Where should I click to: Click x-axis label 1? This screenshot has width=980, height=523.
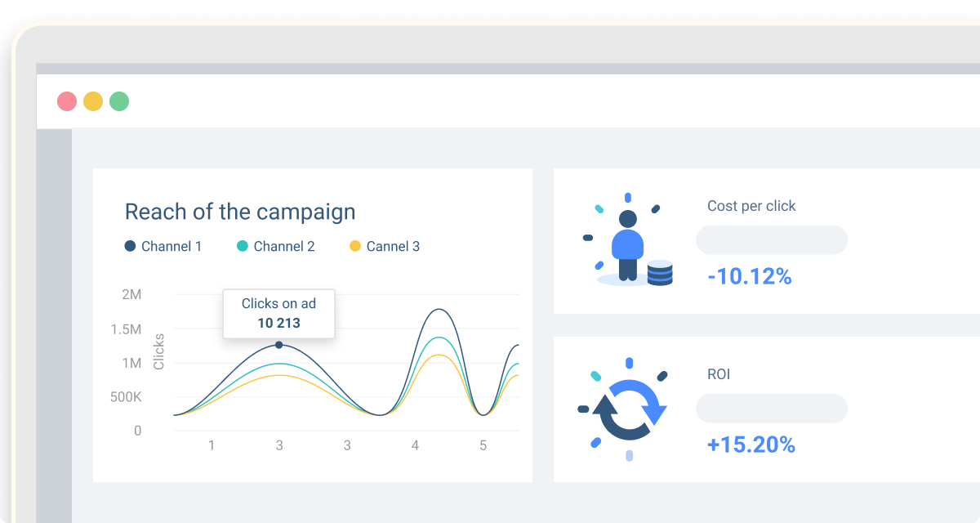(x=212, y=445)
